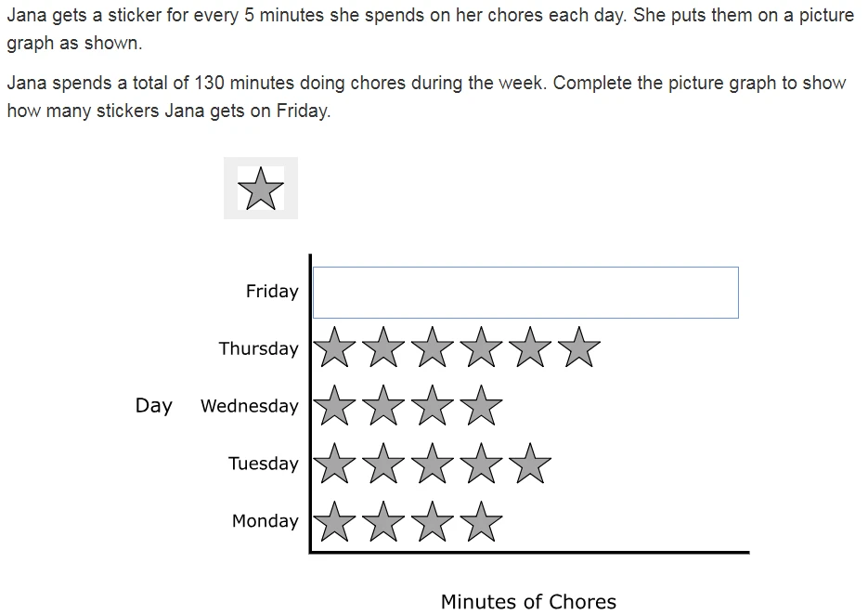Click the empty Friday answer box

(x=525, y=293)
